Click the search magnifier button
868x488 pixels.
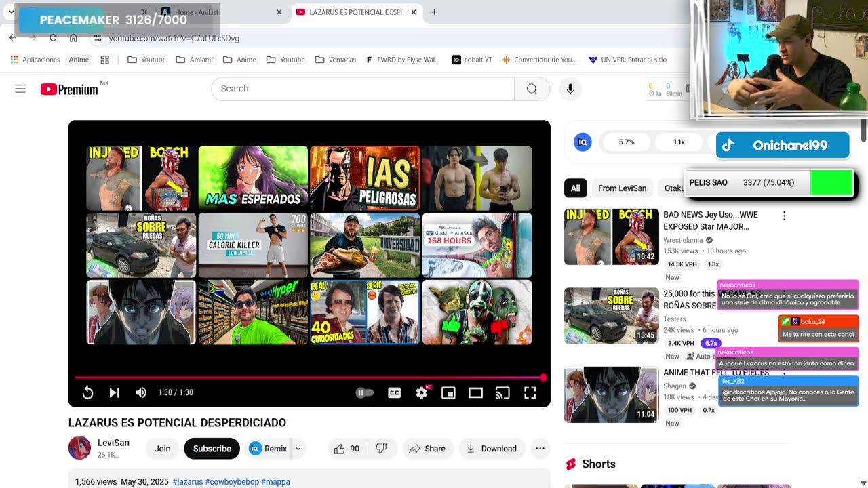point(532,89)
